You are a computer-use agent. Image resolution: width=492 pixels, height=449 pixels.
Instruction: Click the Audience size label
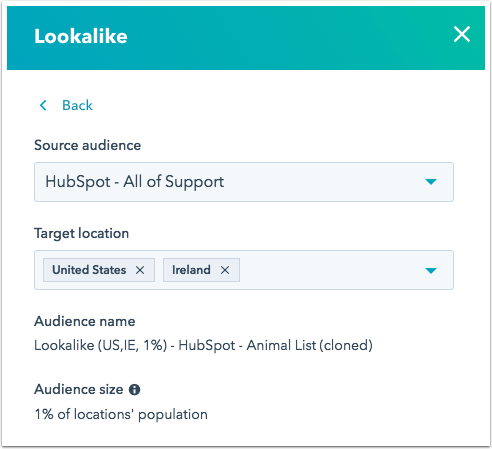(x=79, y=389)
